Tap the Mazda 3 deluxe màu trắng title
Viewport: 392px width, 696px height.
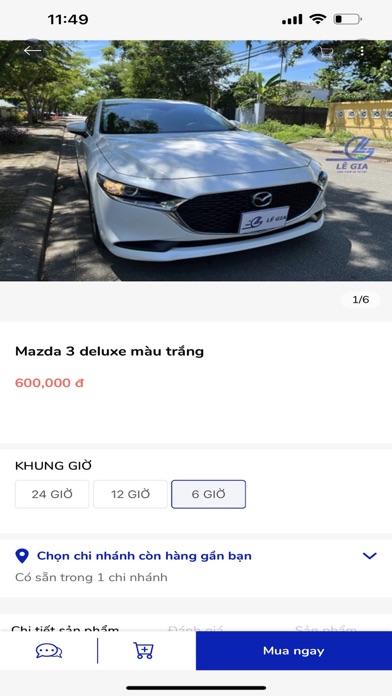click(109, 352)
